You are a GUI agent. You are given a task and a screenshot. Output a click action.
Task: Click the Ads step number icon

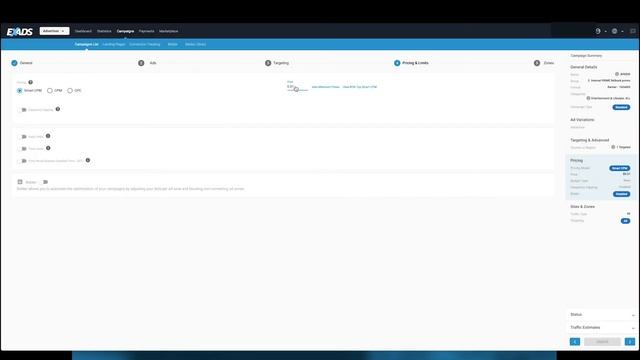tap(141, 63)
